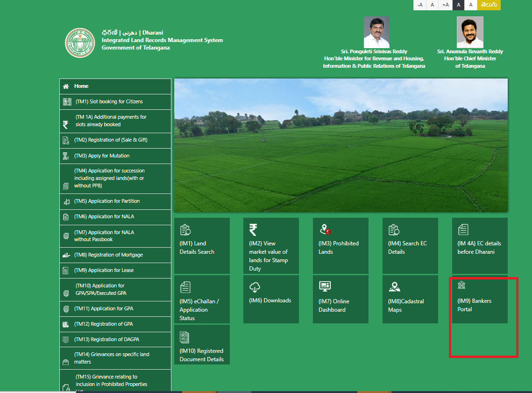Click the Cadastral Maps location icon
This screenshot has width=532, height=393.
click(x=394, y=287)
